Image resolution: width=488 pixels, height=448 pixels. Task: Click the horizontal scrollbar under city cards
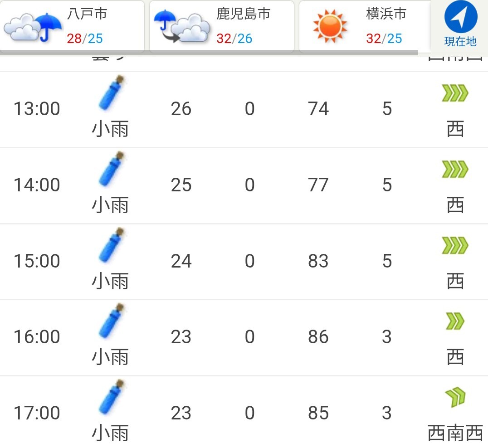(x=209, y=53)
